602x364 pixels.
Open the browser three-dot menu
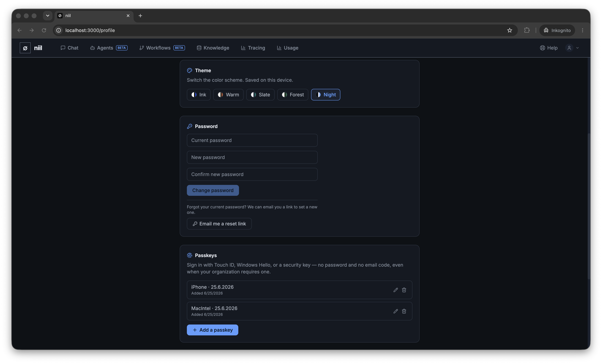(x=582, y=30)
